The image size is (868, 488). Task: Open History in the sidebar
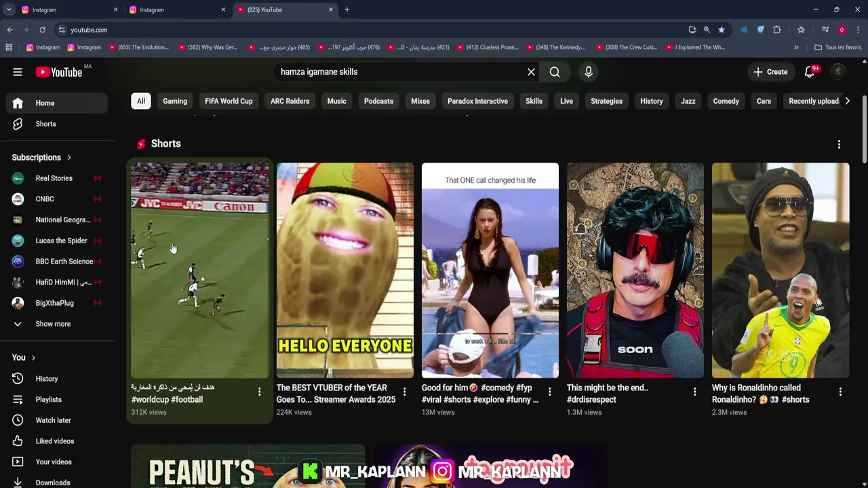tap(57, 379)
